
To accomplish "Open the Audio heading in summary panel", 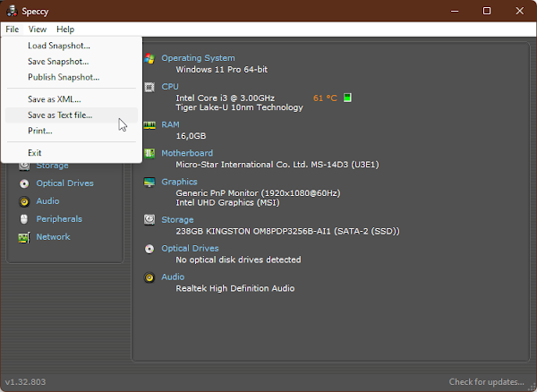I will pos(173,277).
